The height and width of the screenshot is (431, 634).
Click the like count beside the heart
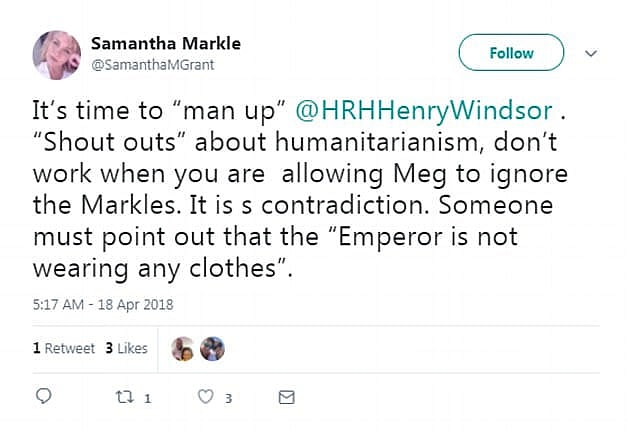(x=228, y=398)
